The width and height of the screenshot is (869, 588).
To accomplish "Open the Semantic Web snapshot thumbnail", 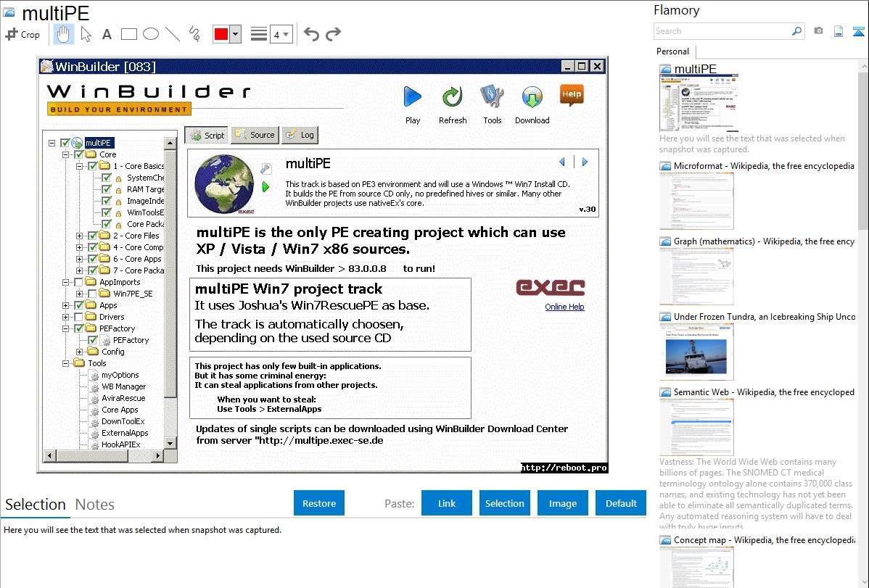I will (696, 428).
